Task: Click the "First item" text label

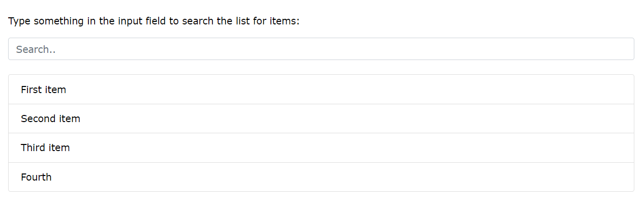Action: [43, 90]
